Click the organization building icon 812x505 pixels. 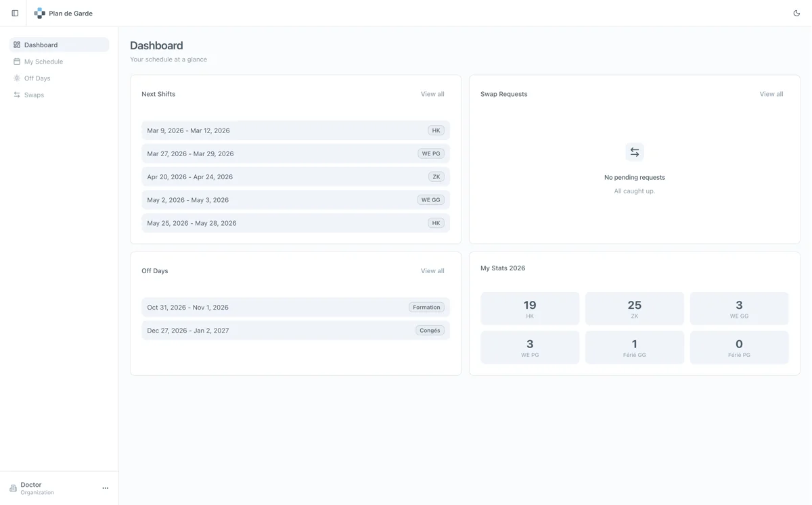[x=13, y=488]
